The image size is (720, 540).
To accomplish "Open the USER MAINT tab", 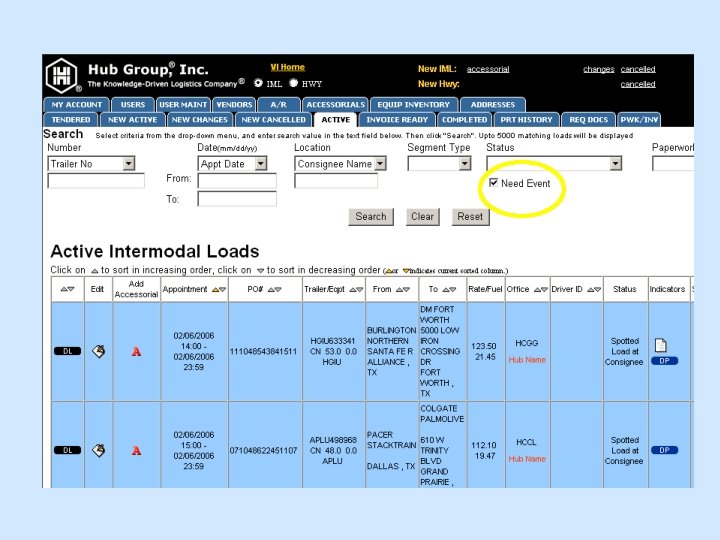I will (183, 105).
